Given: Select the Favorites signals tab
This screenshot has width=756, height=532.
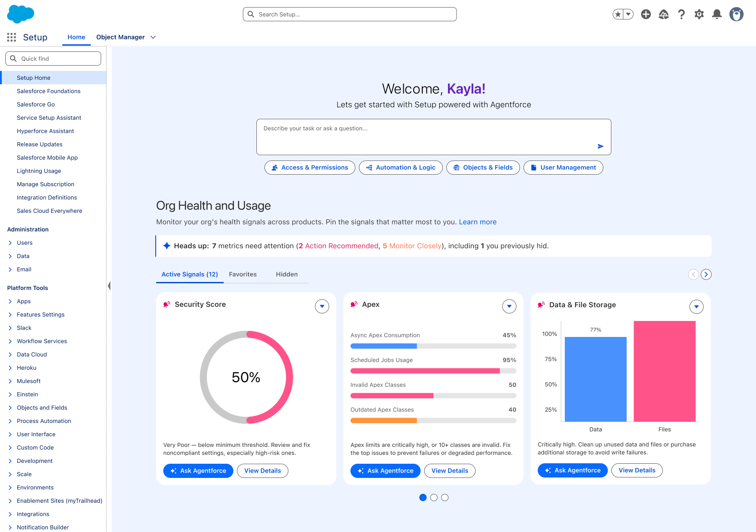Looking at the screenshot, I should [243, 274].
